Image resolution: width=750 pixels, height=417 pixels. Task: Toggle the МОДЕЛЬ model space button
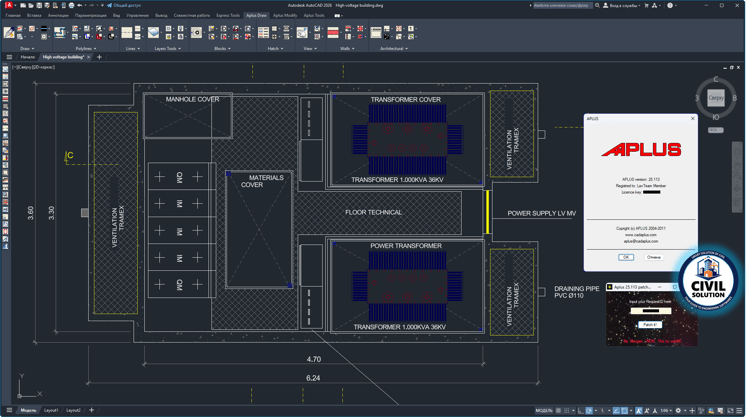(544, 410)
